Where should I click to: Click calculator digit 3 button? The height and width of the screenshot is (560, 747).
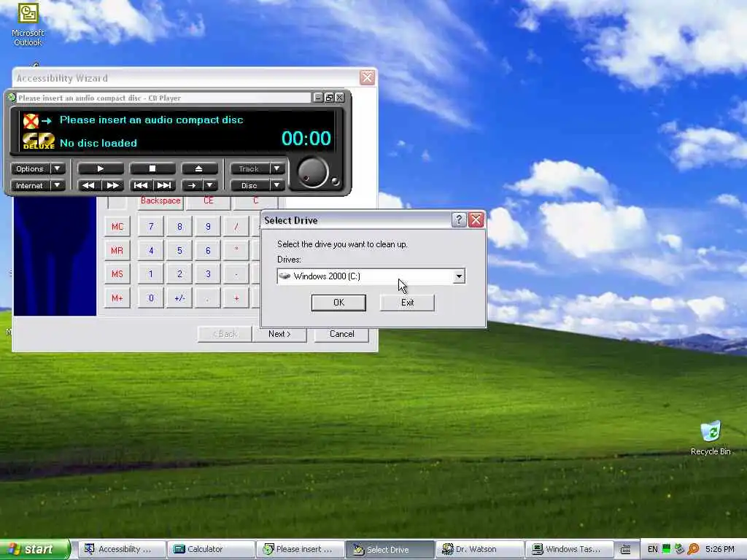[208, 274]
